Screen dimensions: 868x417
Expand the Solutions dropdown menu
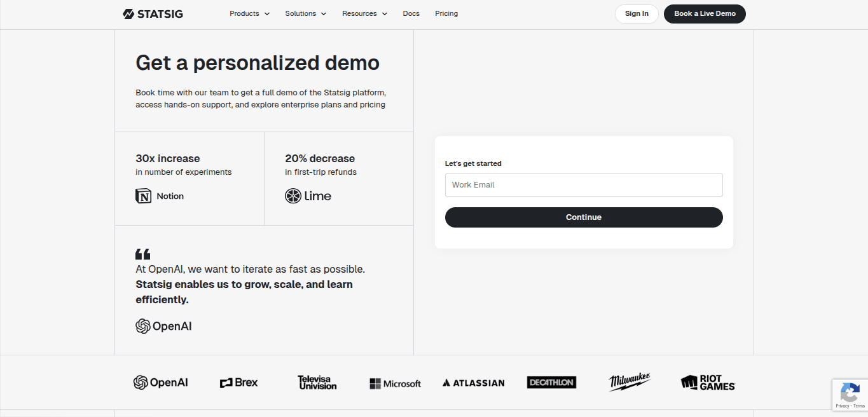[x=305, y=13]
